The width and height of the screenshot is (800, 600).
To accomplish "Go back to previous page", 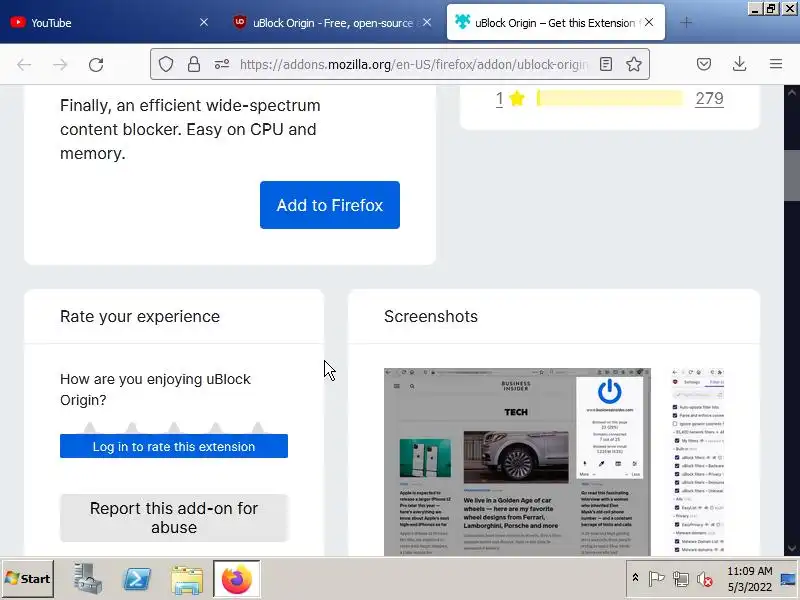I will click(x=24, y=64).
